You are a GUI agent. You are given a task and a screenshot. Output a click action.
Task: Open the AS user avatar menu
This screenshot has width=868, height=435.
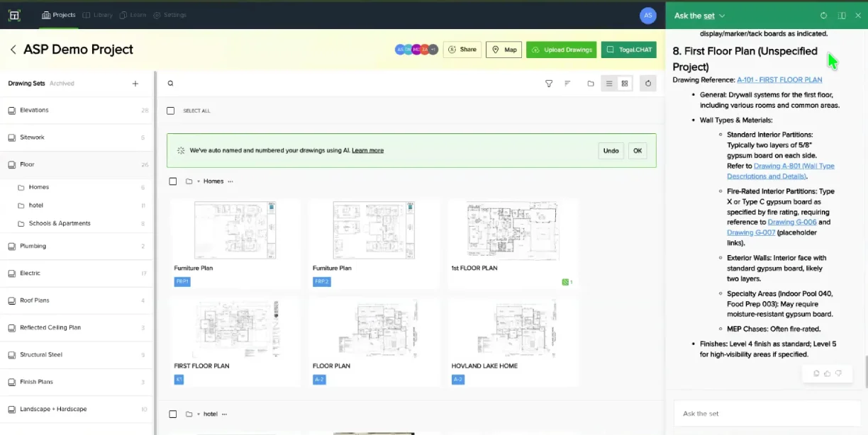click(x=647, y=15)
